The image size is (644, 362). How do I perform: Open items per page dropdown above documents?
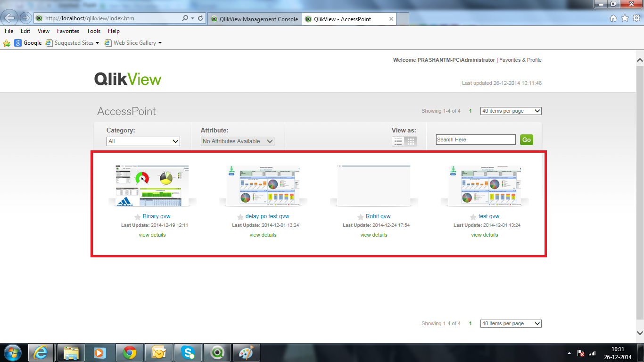pyautogui.click(x=511, y=111)
